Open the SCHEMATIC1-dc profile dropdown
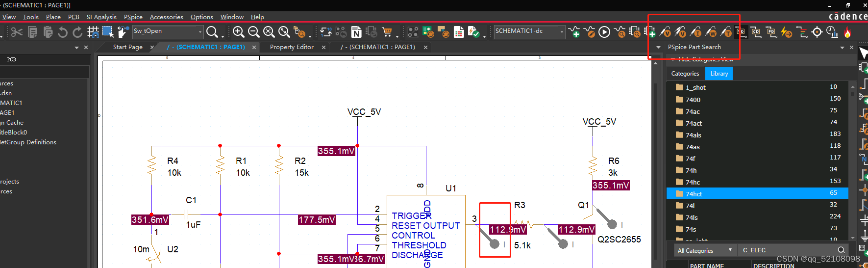The height and width of the screenshot is (268, 868). tap(562, 31)
